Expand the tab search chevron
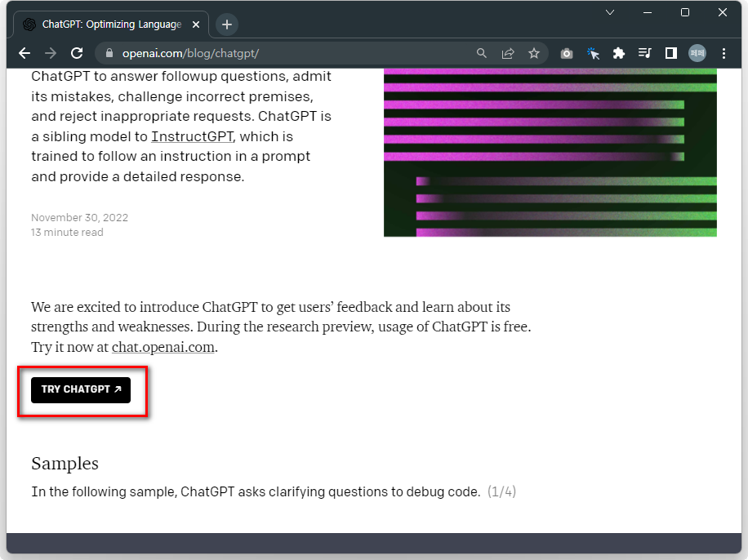 [610, 12]
